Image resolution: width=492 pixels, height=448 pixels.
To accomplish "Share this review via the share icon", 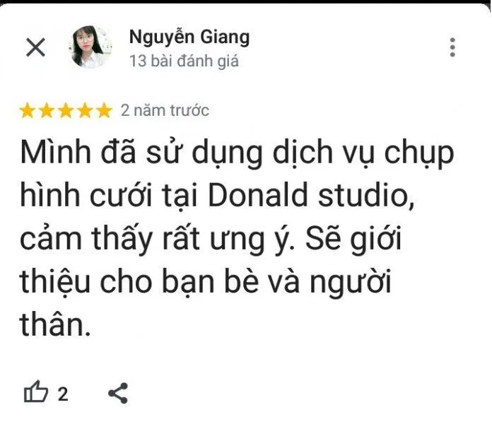I will tap(118, 393).
